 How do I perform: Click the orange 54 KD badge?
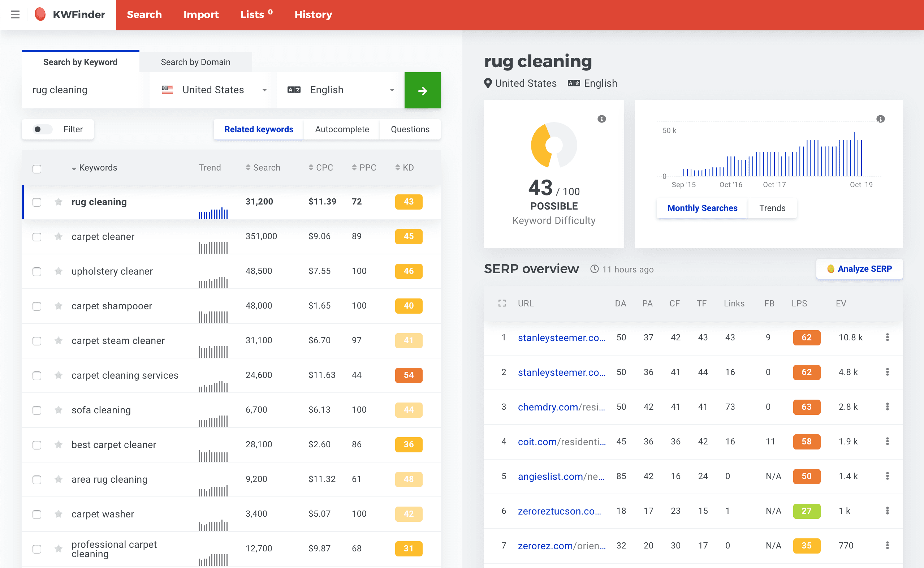click(408, 375)
